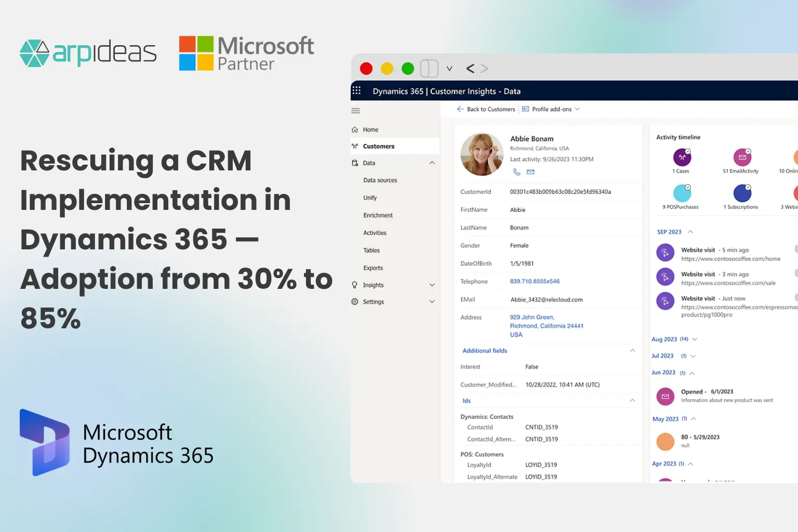Select the 51 EmailActivity icon
Viewport: 798px width, 532px height.
(742, 157)
